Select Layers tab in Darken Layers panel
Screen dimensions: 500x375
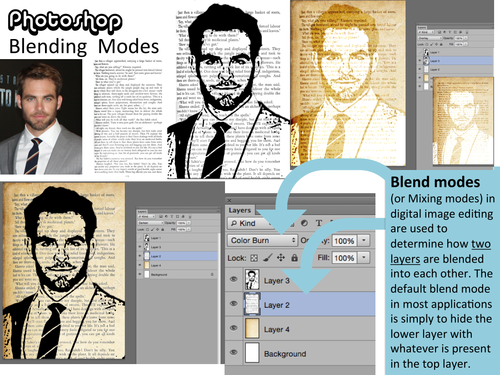[x=142, y=212]
